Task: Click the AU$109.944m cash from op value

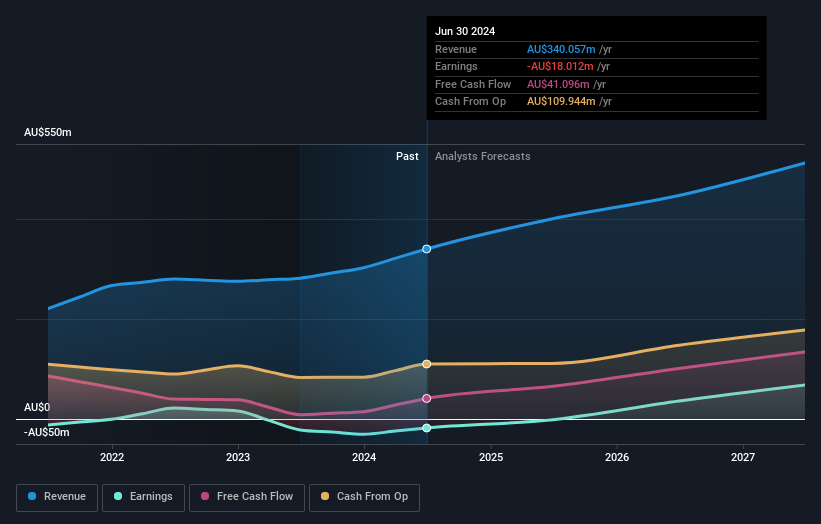Action: [561, 102]
